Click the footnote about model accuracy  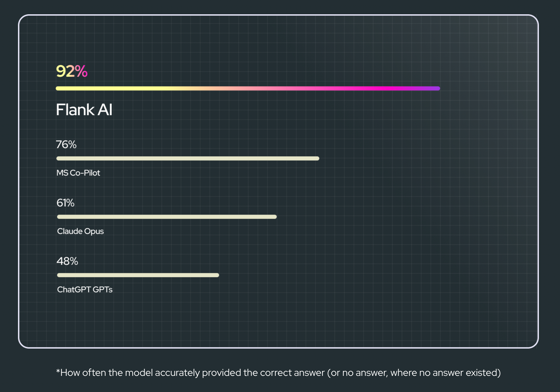pyautogui.click(x=278, y=372)
